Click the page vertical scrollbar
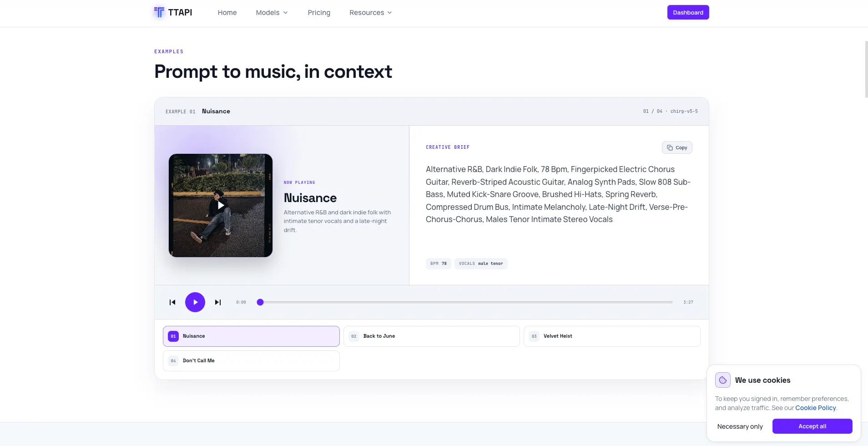Viewport: 868px width, 446px height. 866,69
